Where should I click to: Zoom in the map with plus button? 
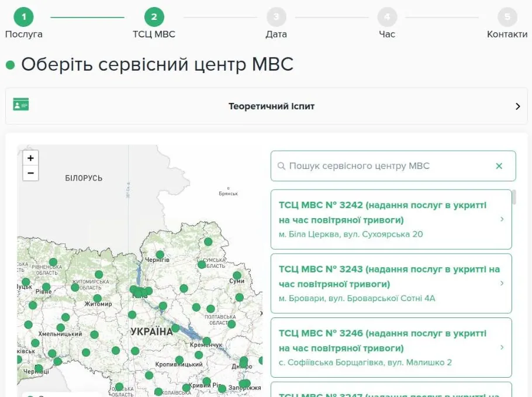30,158
